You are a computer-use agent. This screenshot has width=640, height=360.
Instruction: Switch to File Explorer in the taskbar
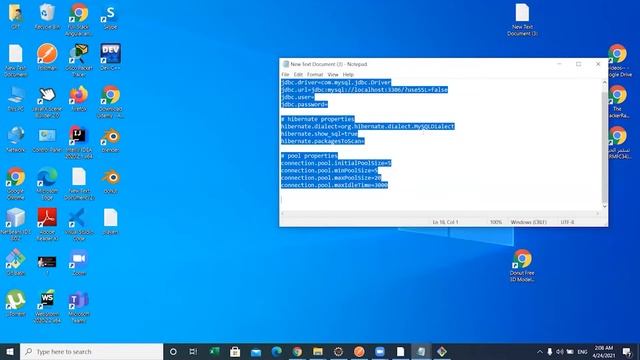[x=318, y=351]
